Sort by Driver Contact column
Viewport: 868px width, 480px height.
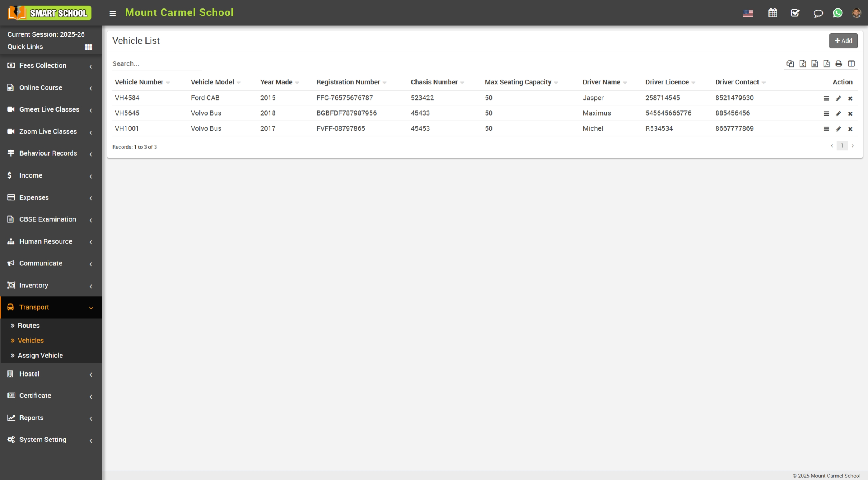pyautogui.click(x=740, y=82)
